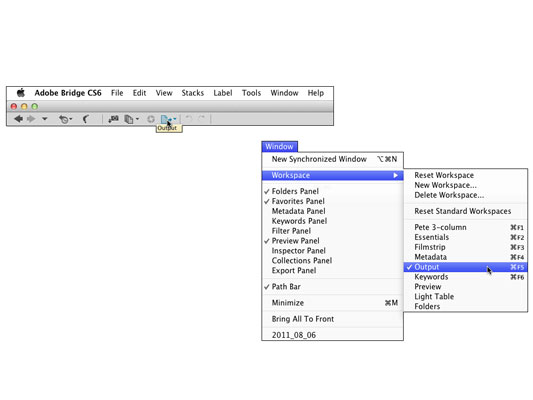Choose Reset Standard Workspaces
Viewport: 533px width, 400px height.
click(466, 211)
